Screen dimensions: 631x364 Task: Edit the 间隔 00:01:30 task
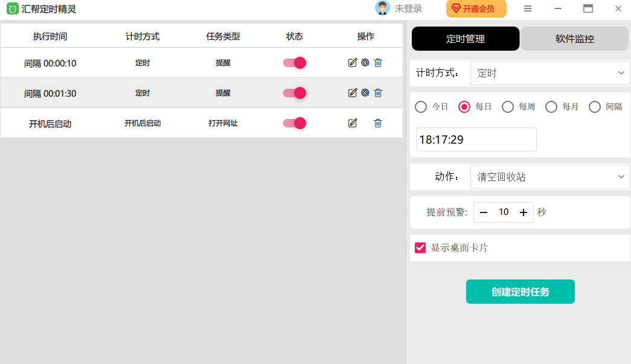(x=353, y=93)
